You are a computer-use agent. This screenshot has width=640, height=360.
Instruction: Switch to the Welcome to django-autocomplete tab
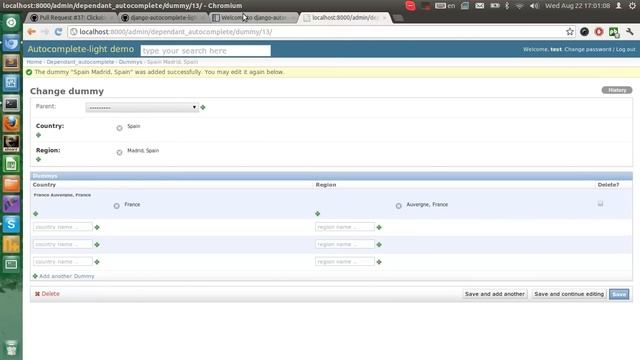[254, 18]
